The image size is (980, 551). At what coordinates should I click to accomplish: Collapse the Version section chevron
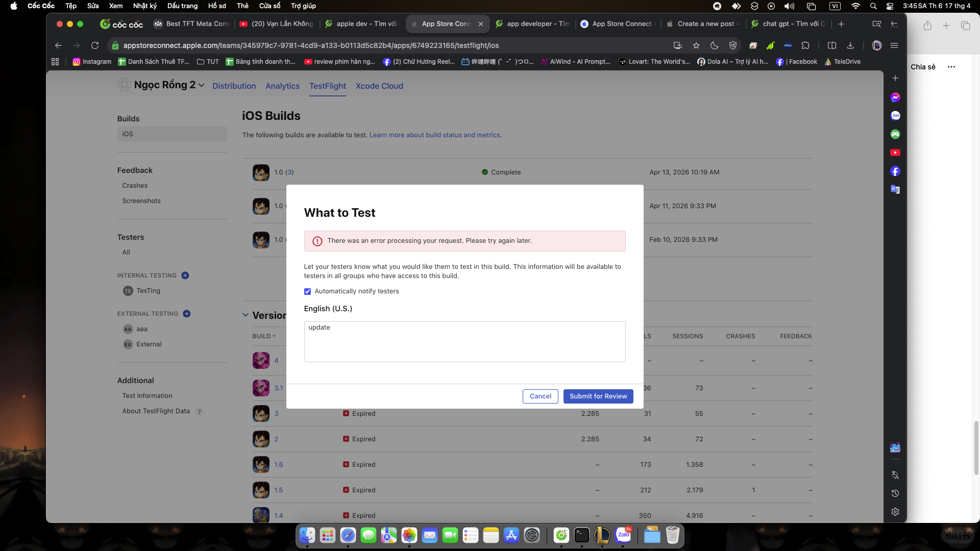click(x=246, y=315)
